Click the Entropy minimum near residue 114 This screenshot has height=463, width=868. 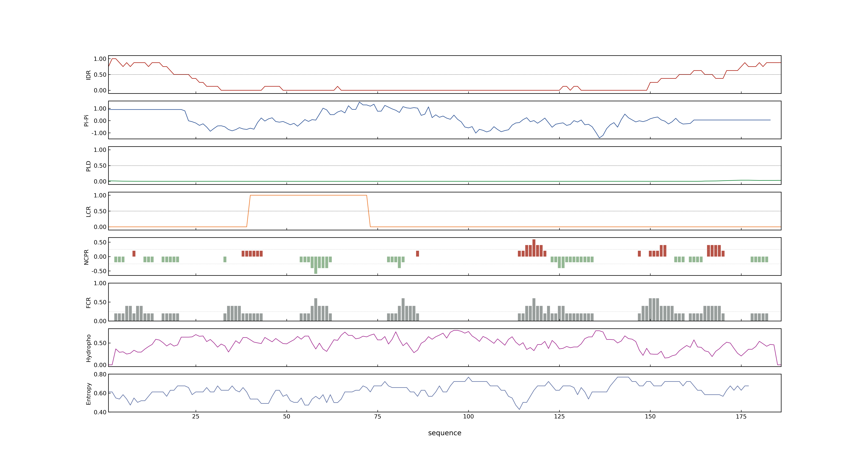click(x=520, y=409)
